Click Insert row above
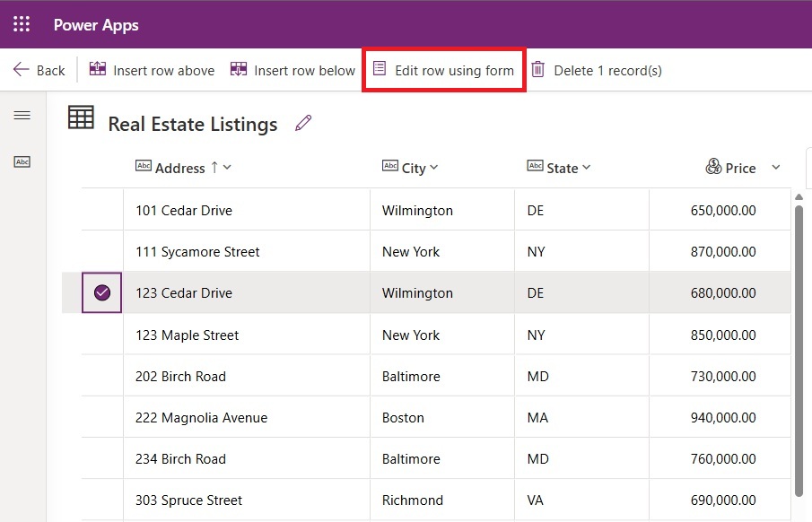 [153, 70]
